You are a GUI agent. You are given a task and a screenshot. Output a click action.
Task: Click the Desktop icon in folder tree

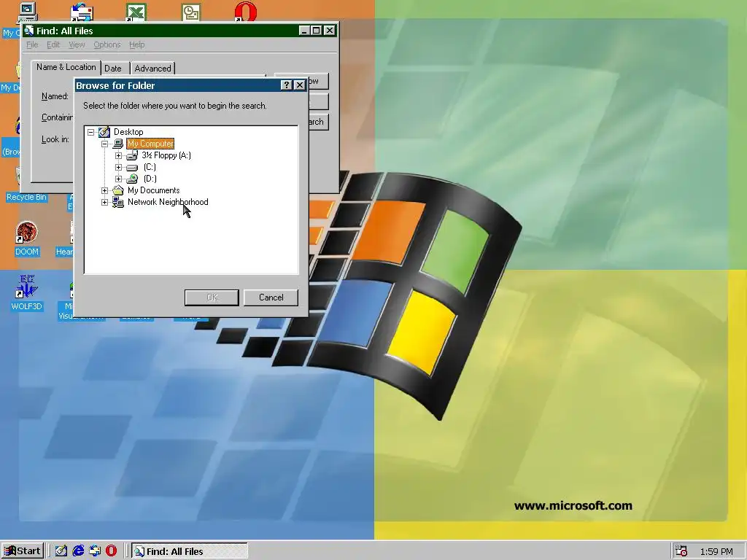(x=104, y=132)
